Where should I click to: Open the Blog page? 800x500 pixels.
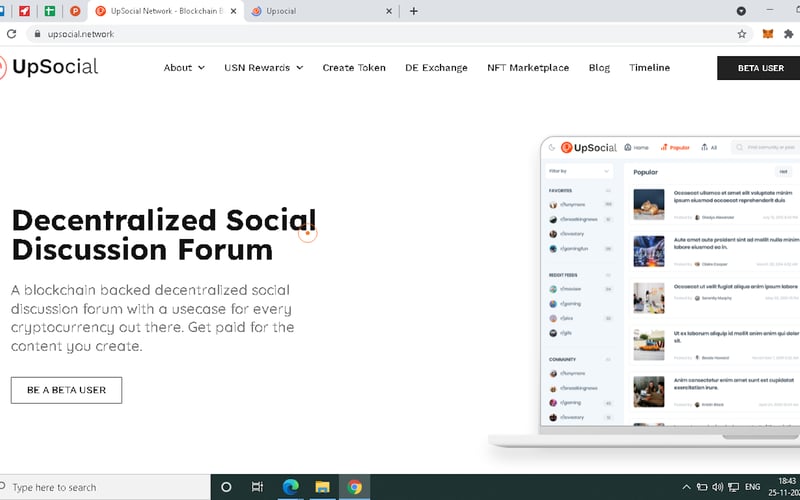[x=599, y=67]
